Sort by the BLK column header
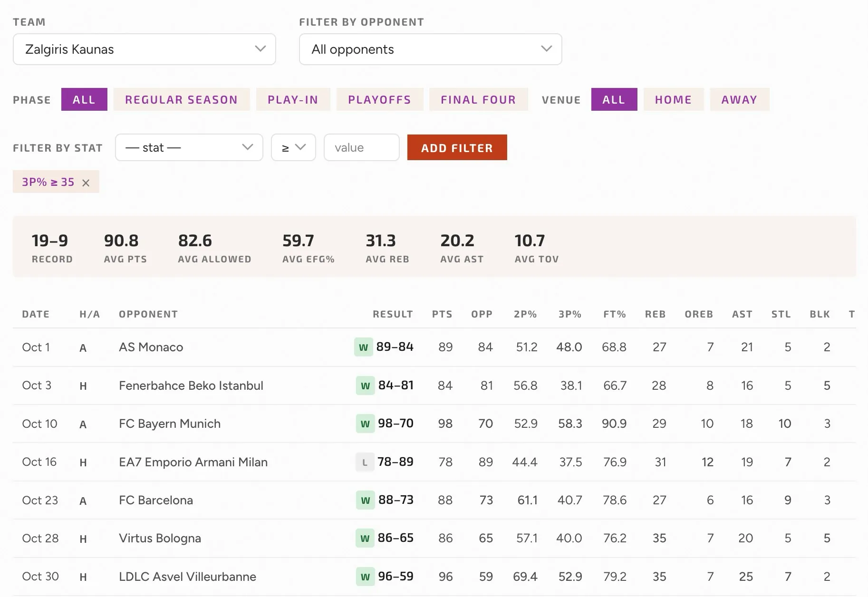 [820, 314]
